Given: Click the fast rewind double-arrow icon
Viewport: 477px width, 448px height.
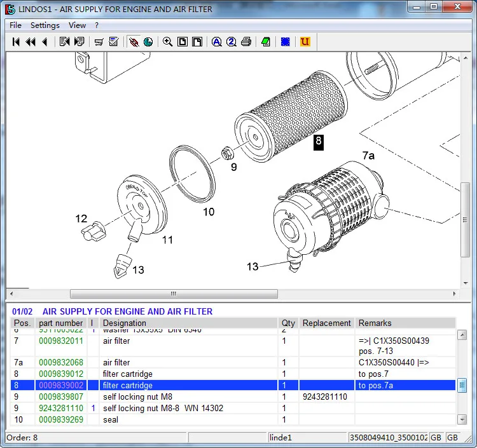Looking at the screenshot, I should click(31, 42).
